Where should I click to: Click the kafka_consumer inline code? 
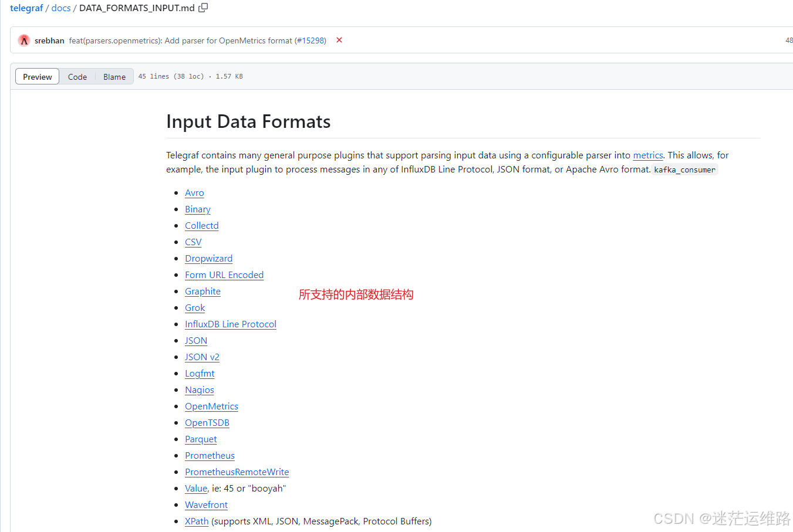point(685,170)
